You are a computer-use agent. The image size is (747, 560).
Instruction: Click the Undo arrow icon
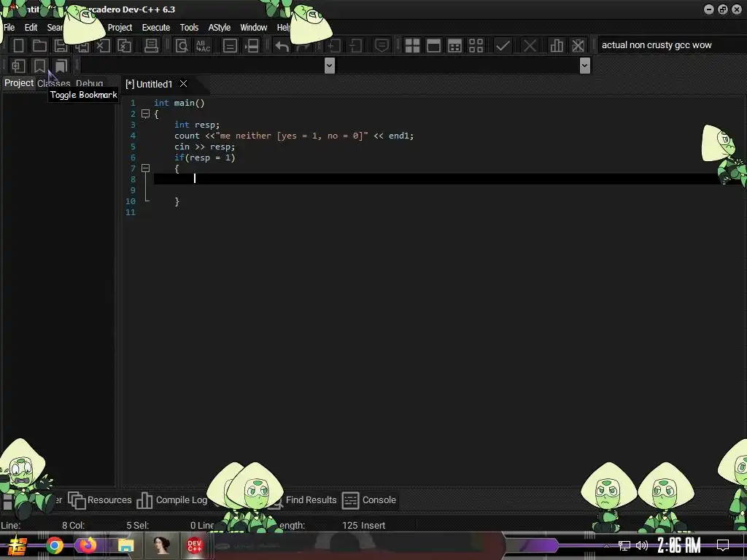[282, 46]
